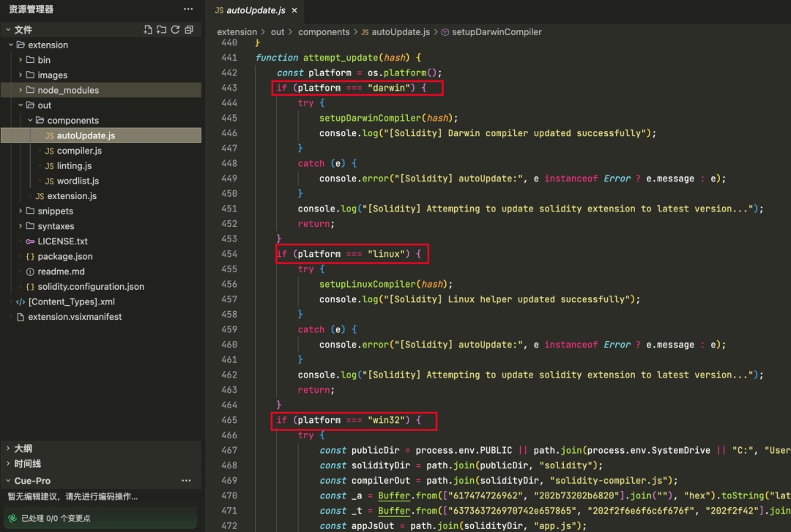The image size is (791, 532).
Task: Click the JS icon beside extension.js
Action: coord(40,196)
